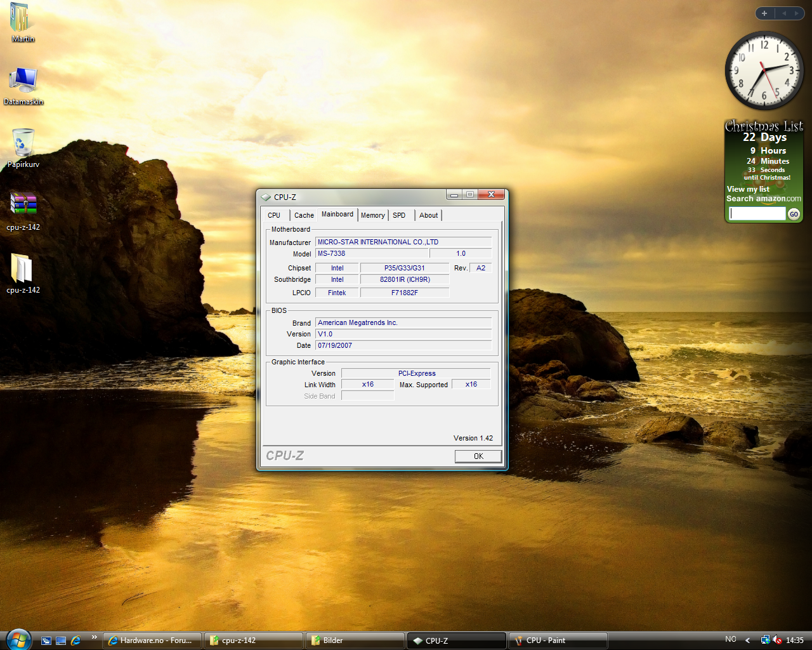Click the F71882F LPCIO value

[405, 293]
